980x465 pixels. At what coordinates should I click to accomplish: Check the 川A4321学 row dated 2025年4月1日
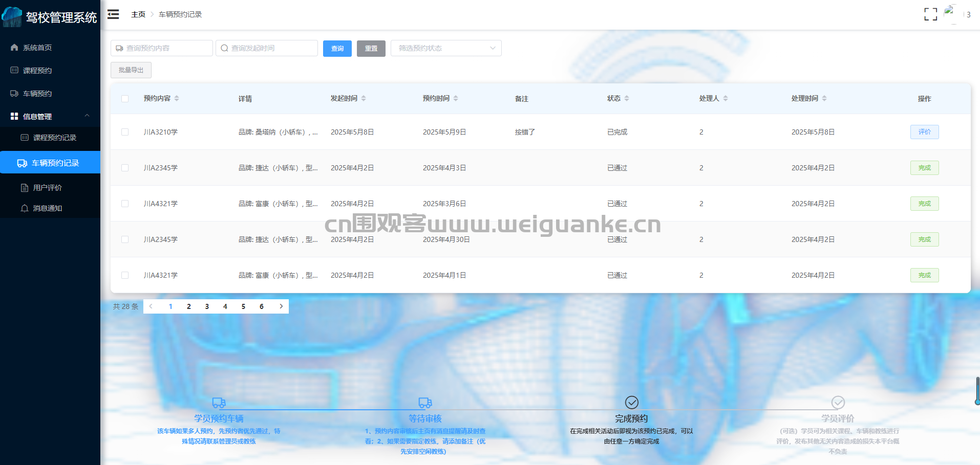tap(125, 275)
